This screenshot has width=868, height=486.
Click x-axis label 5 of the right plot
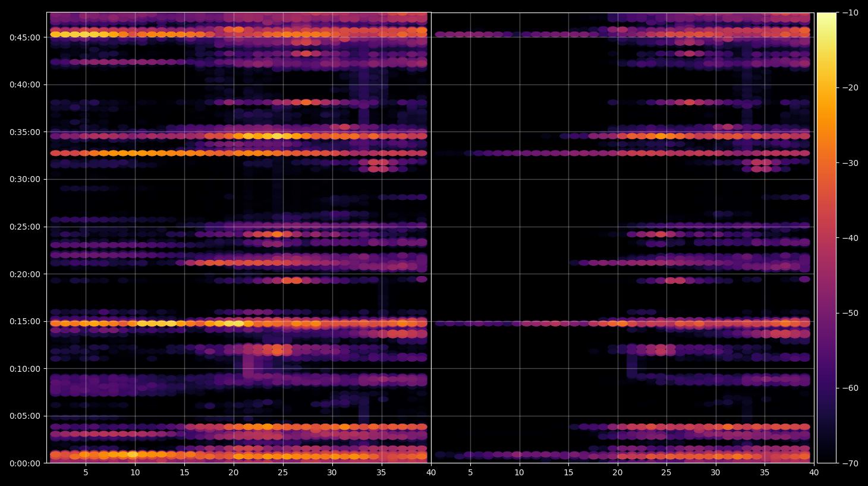click(x=470, y=473)
